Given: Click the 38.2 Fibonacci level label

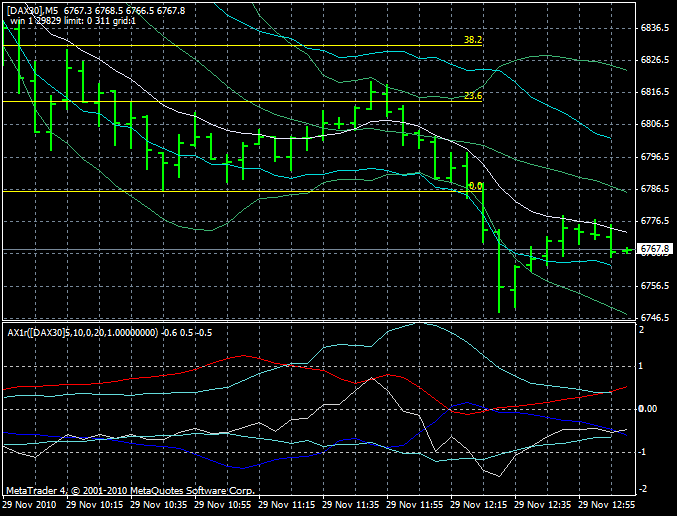Looking at the screenshot, I should (473, 40).
